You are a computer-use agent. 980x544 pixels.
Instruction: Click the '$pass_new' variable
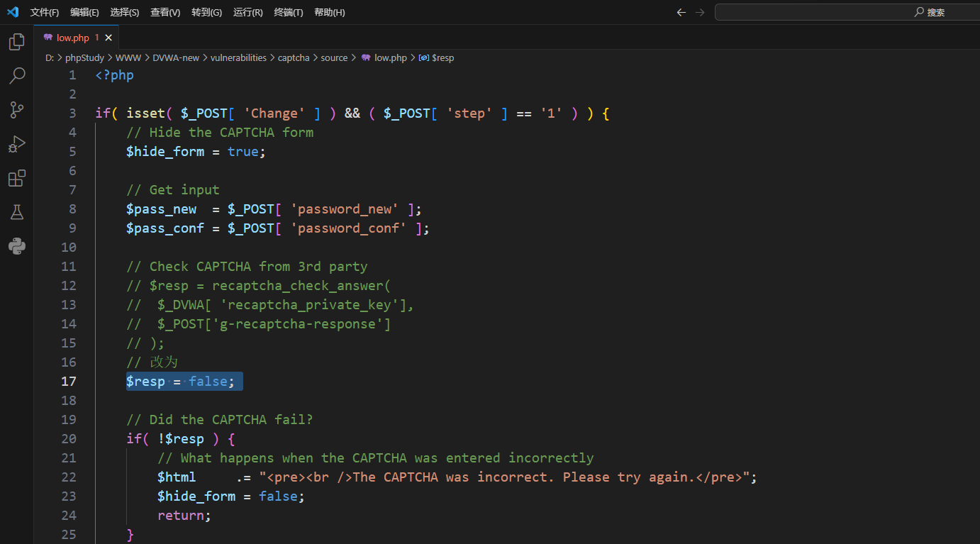161,209
